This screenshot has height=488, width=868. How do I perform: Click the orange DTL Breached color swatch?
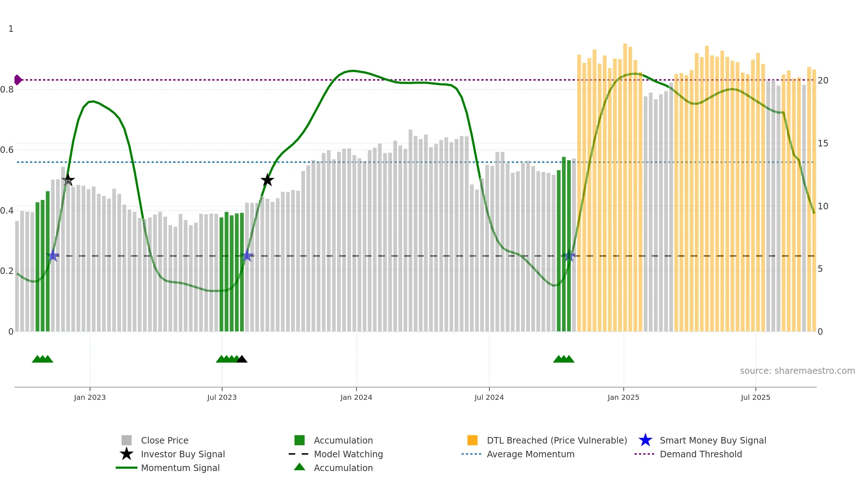[x=472, y=440]
